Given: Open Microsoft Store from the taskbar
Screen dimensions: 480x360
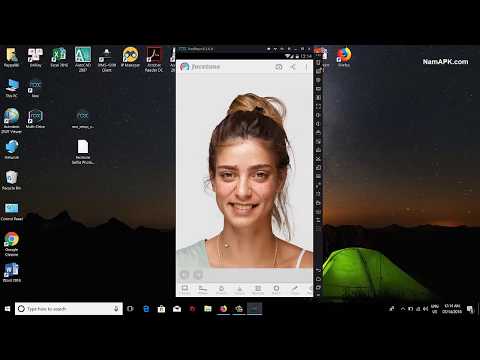Looking at the screenshot, I should click(161, 309).
